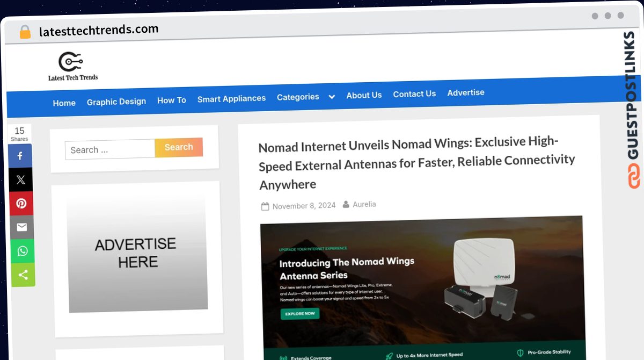This screenshot has width=644, height=360.
Task: Open the Categories menu item
Action: tap(298, 97)
